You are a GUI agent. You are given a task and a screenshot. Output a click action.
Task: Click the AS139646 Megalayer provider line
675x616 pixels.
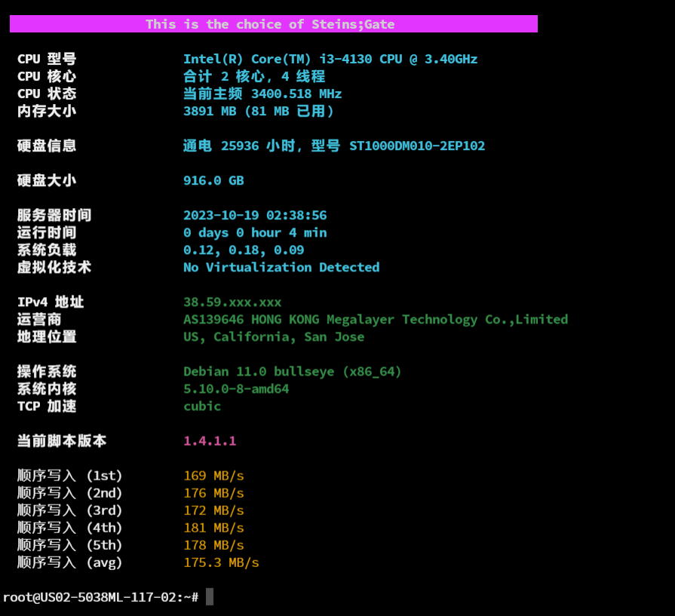[376, 319]
